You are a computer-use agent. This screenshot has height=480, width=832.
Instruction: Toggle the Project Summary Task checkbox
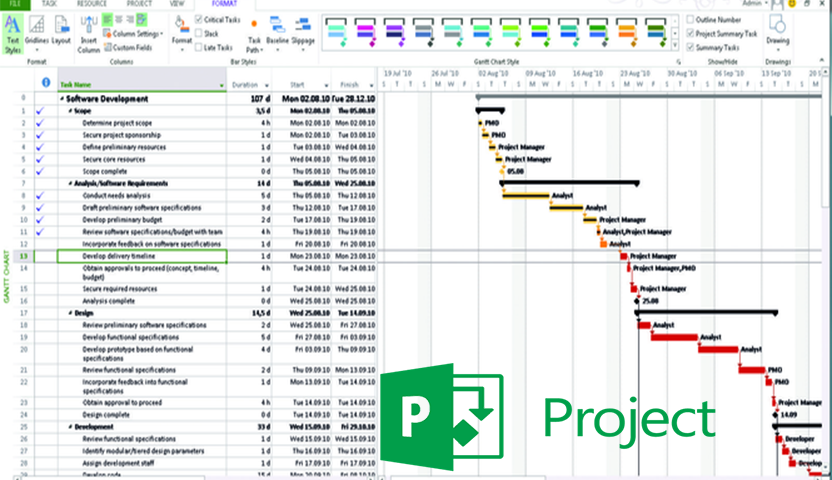tap(690, 33)
